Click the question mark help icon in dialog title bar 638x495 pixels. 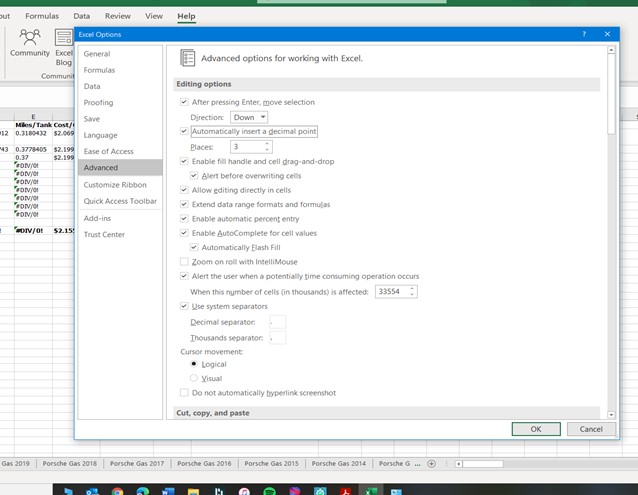(x=584, y=34)
